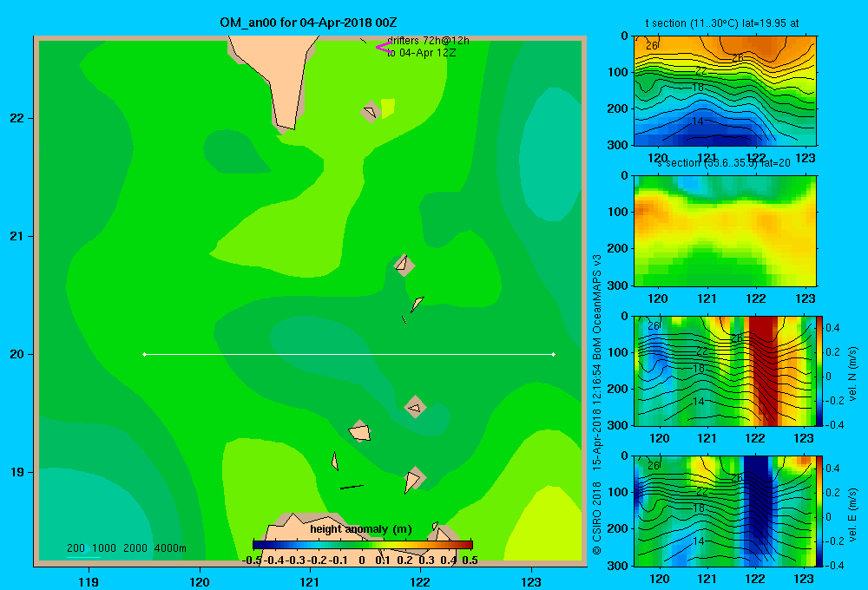Screen dimensions: 868x590
Task: Click the CSIRO BoM OceanMAPS v3 credit text
Action: point(597,404)
